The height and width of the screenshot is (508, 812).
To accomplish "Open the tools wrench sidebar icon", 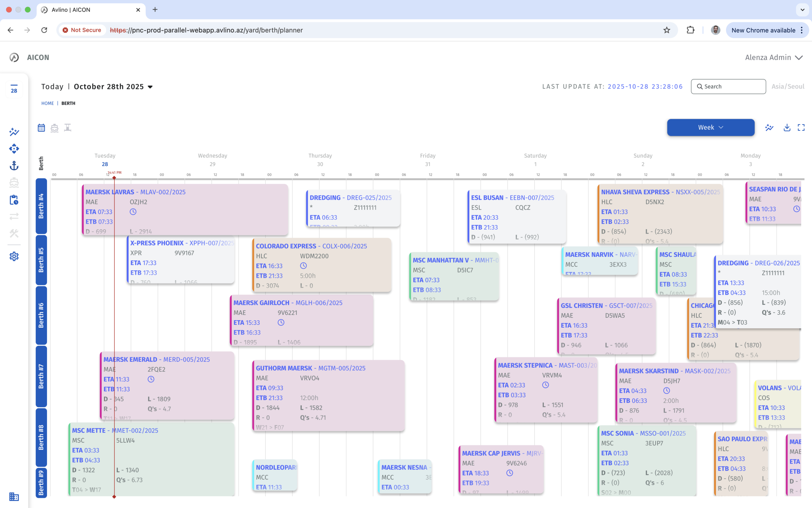I will [x=14, y=233].
